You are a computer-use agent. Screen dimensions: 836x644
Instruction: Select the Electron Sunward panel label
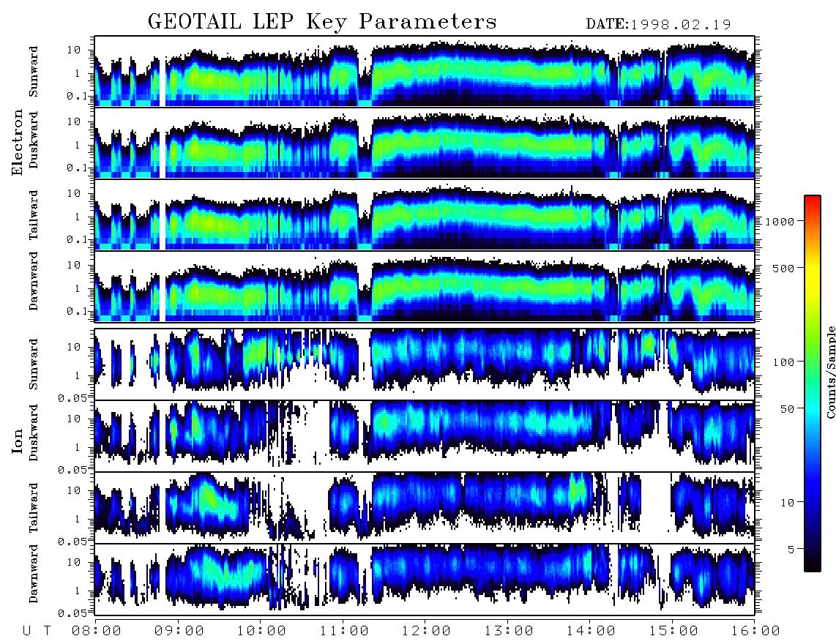[34, 72]
